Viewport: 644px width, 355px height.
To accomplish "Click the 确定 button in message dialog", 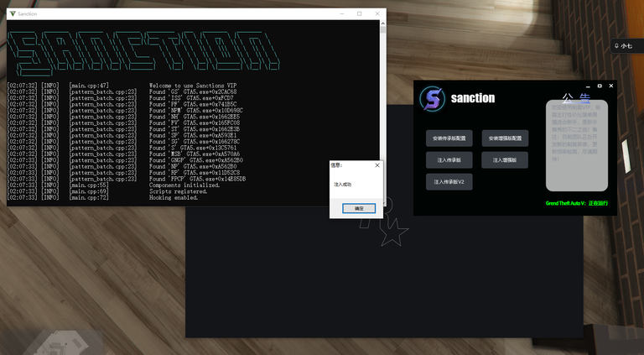I will click(x=359, y=207).
